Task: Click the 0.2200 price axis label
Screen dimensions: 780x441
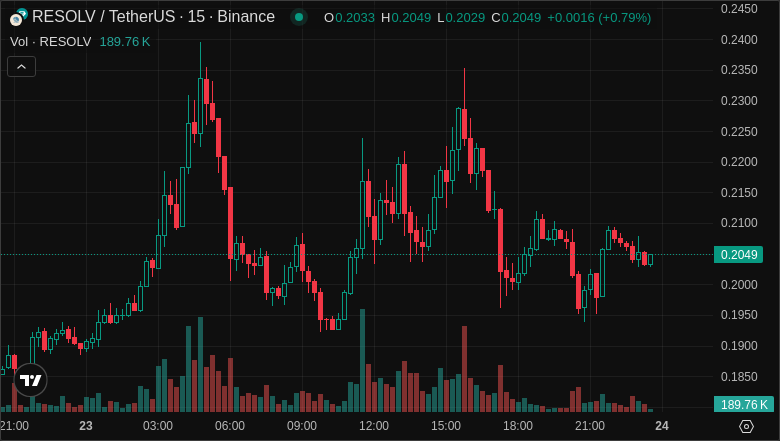Action: (x=739, y=162)
